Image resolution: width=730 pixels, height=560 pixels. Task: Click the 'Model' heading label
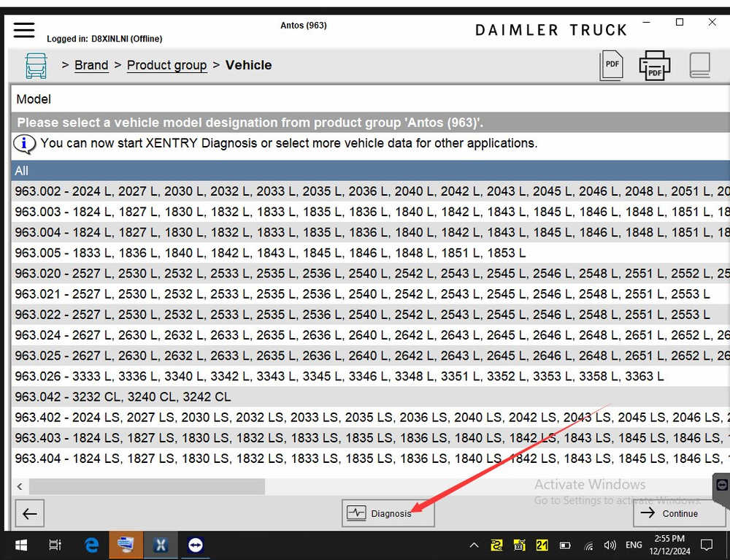(34, 99)
